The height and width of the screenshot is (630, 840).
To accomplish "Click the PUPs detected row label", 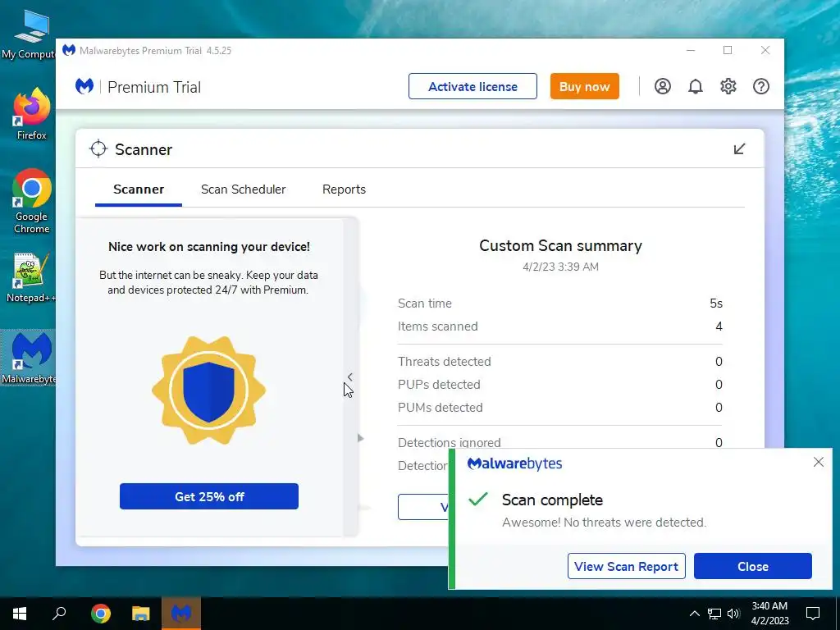I will click(x=439, y=385).
